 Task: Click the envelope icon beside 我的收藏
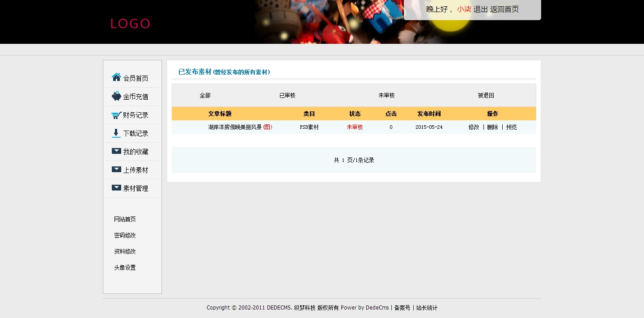click(x=116, y=151)
